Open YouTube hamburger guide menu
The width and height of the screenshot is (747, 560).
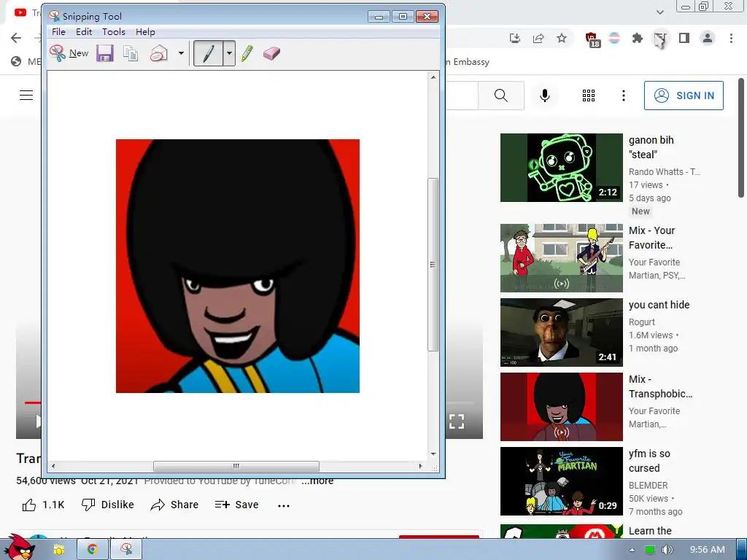pyautogui.click(x=26, y=96)
